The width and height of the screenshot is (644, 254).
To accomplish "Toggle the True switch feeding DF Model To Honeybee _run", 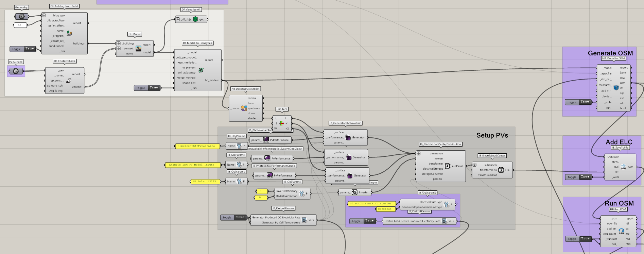I will tap(154, 88).
